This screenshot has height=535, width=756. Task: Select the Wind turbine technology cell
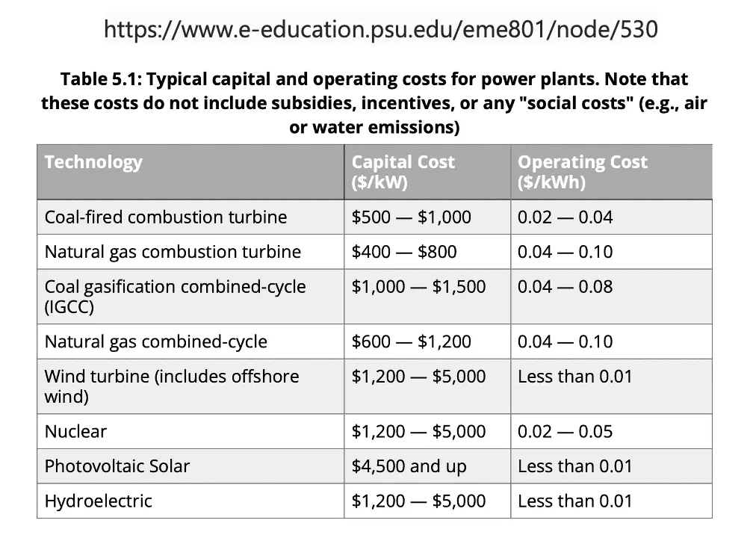pyautogui.click(x=171, y=386)
